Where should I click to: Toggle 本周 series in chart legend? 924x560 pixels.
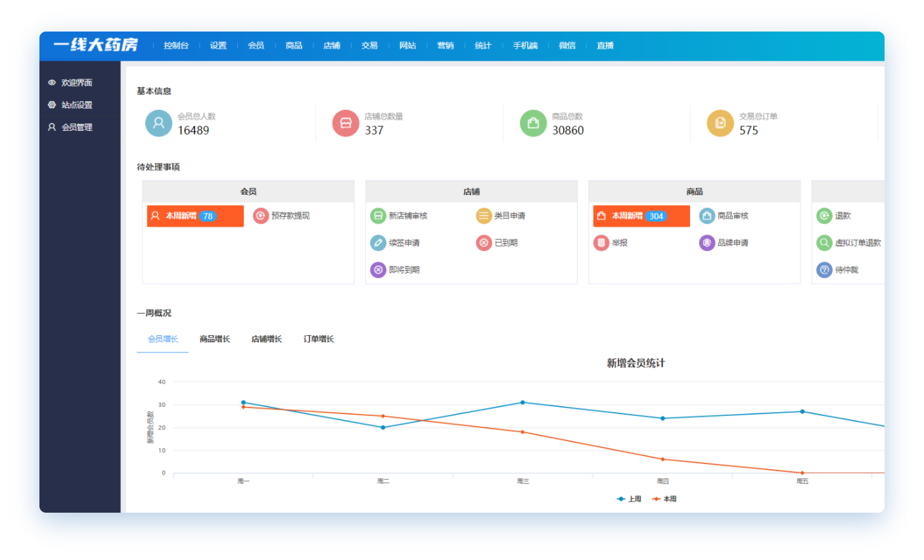pos(664,499)
